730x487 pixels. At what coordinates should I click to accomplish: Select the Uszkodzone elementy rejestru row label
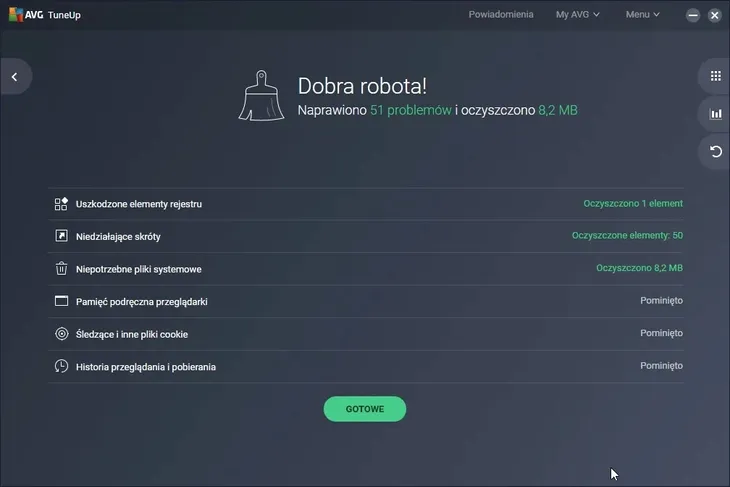(x=139, y=204)
